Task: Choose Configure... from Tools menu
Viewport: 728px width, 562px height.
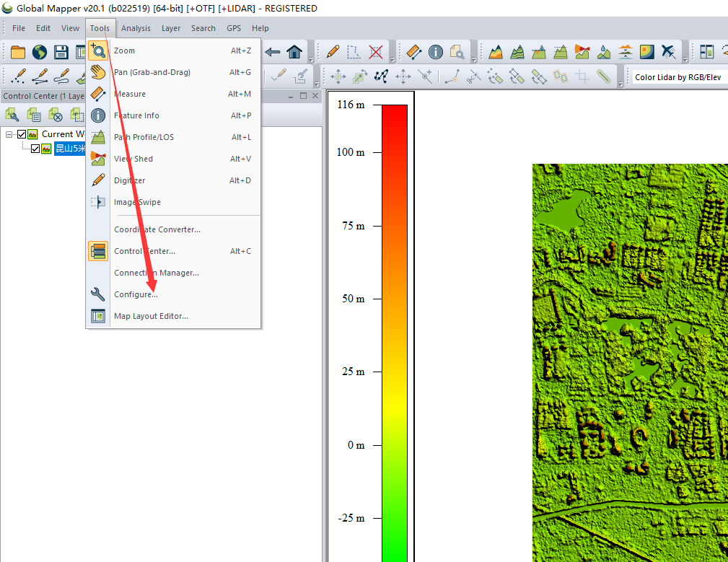Action: [173, 294]
